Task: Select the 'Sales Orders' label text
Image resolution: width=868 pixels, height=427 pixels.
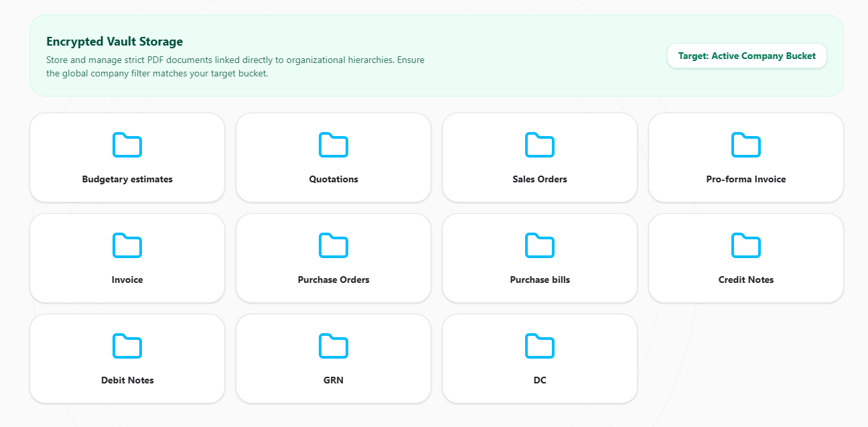Action: click(x=540, y=179)
